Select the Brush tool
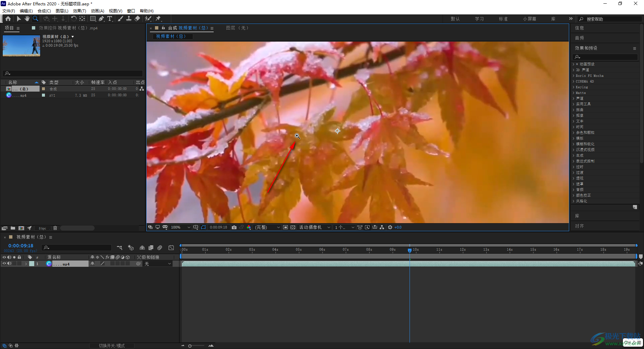The width and height of the screenshot is (644, 349). pyautogui.click(x=120, y=19)
